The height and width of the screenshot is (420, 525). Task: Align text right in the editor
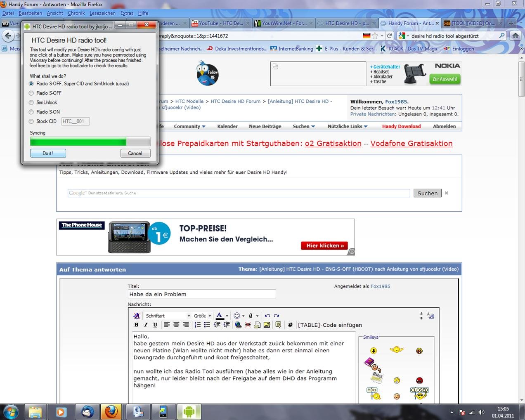click(x=186, y=325)
